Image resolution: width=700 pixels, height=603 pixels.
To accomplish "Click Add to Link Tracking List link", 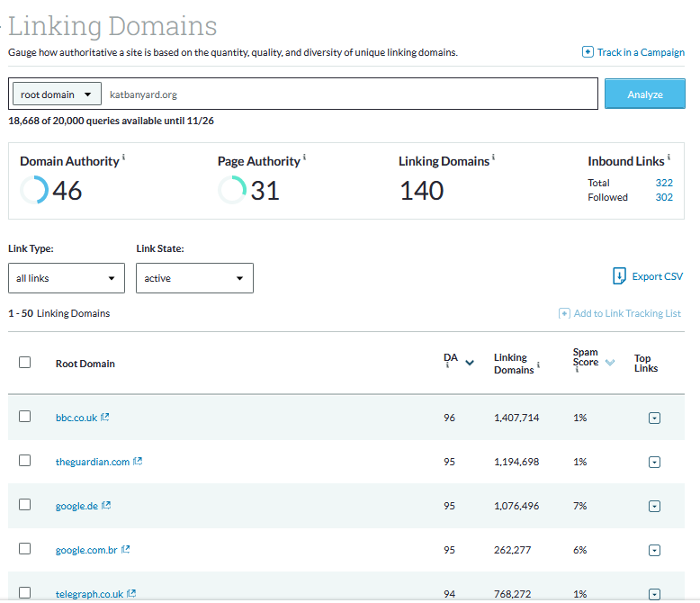I will [627, 313].
